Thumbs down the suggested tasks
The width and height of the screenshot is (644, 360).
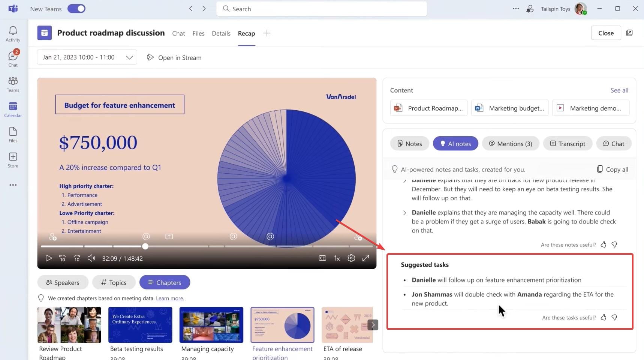[614, 317]
